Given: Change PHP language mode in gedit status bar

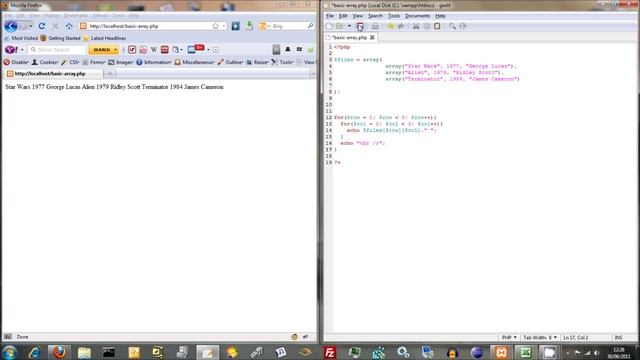Looking at the screenshot, I should [509, 338].
